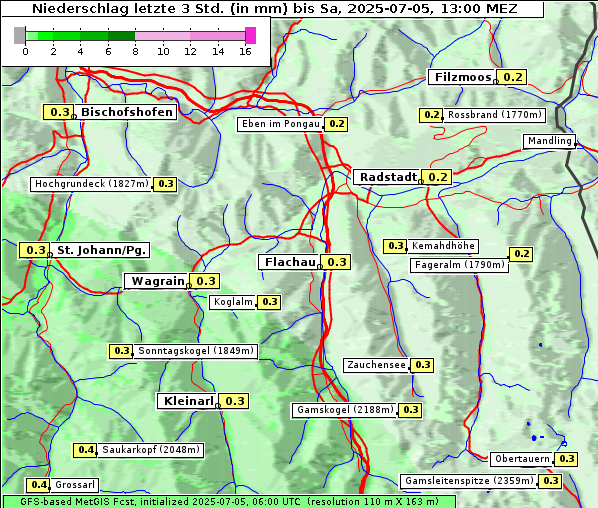Select the St. Johann/Pg. label
This screenshot has height=508, width=598.
click(x=100, y=250)
